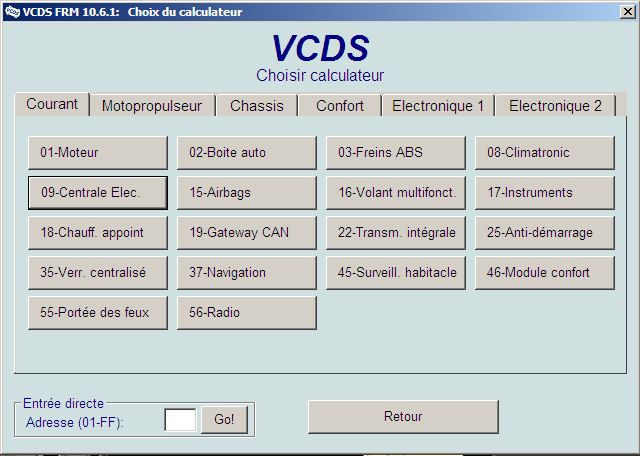Close the VCDS window
Image resolution: width=640 pixels, height=456 pixels.
click(x=628, y=12)
